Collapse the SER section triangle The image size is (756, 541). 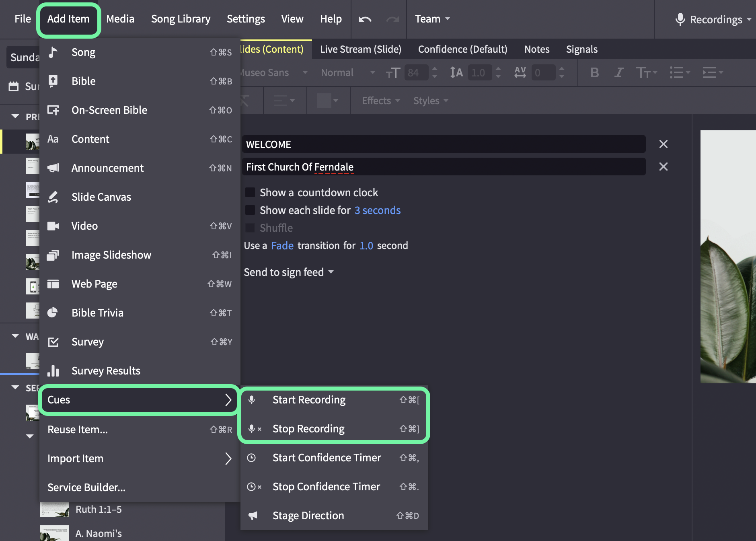[x=15, y=387]
